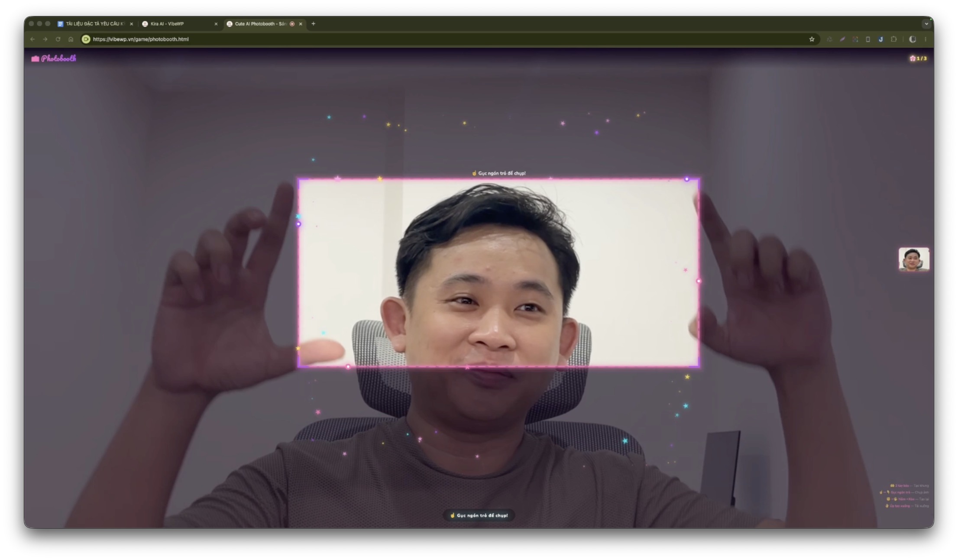Open the browser three-dot menu
The height and width of the screenshot is (560, 958).
tap(926, 39)
